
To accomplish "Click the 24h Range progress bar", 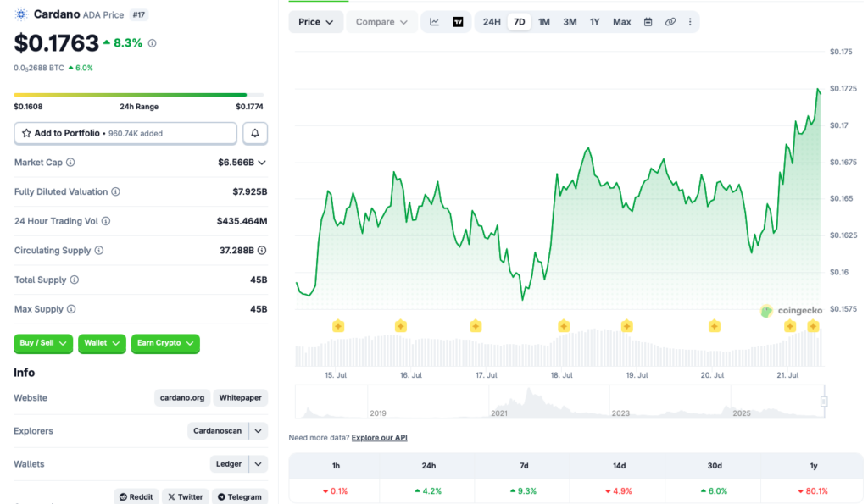I will pos(138,95).
